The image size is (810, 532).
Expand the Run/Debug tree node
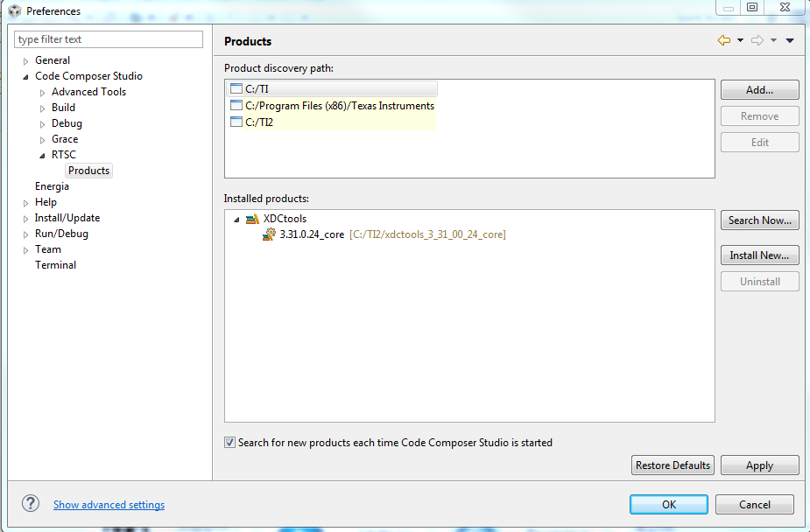point(25,234)
